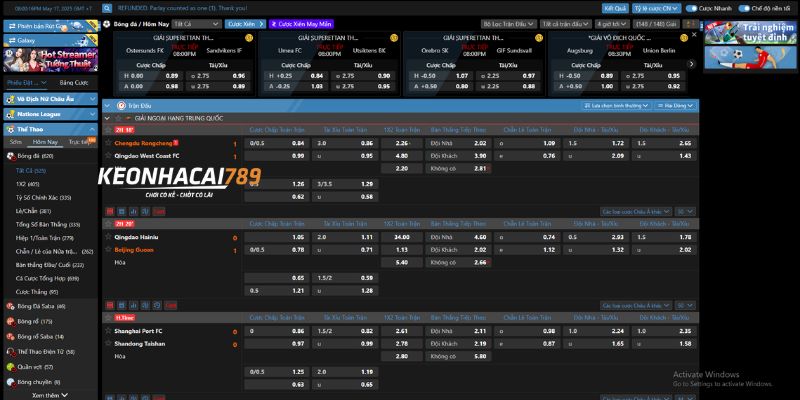
Task: Favorite the Shandong Taishan star
Action: tap(108, 343)
